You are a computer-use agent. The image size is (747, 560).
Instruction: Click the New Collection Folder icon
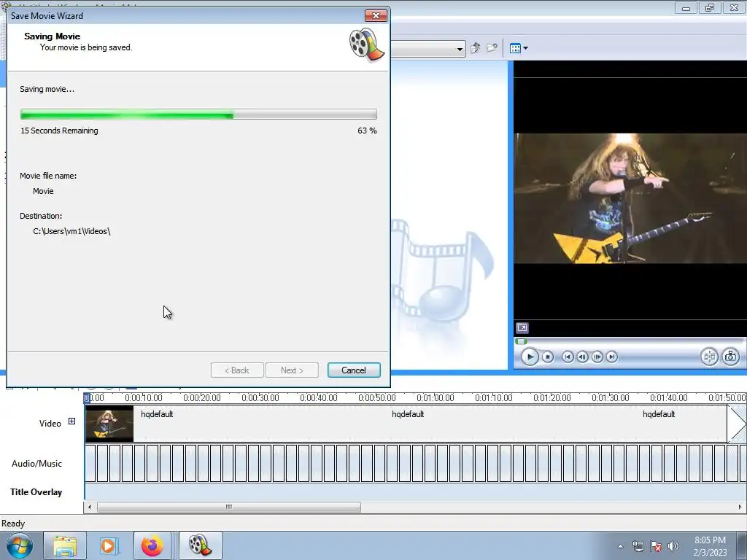pyautogui.click(x=492, y=48)
